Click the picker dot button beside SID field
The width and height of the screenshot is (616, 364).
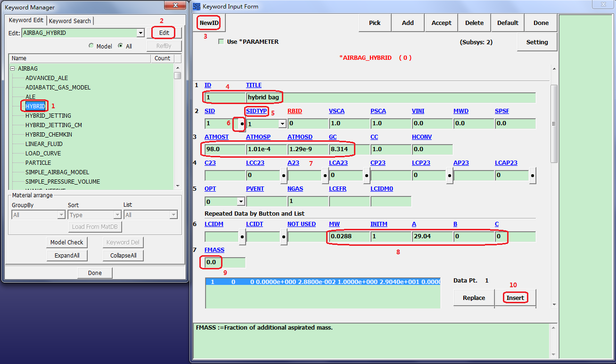click(242, 124)
